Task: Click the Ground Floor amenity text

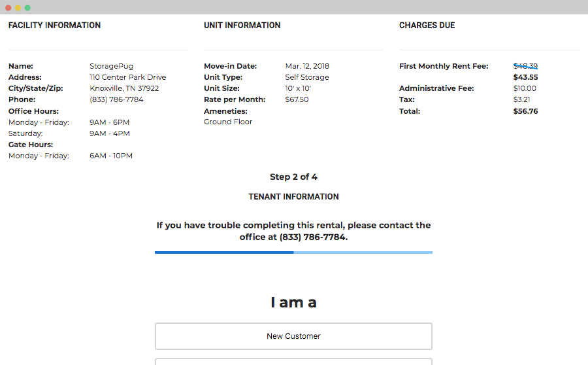Action: coord(228,122)
